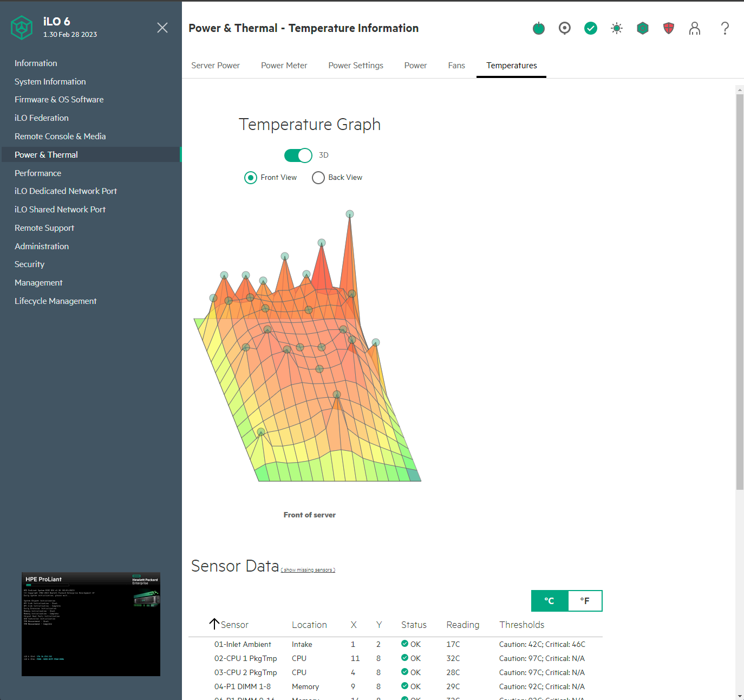Toggle the 3D graph switch off
Viewport: 744px width, 700px height.
[x=298, y=155]
